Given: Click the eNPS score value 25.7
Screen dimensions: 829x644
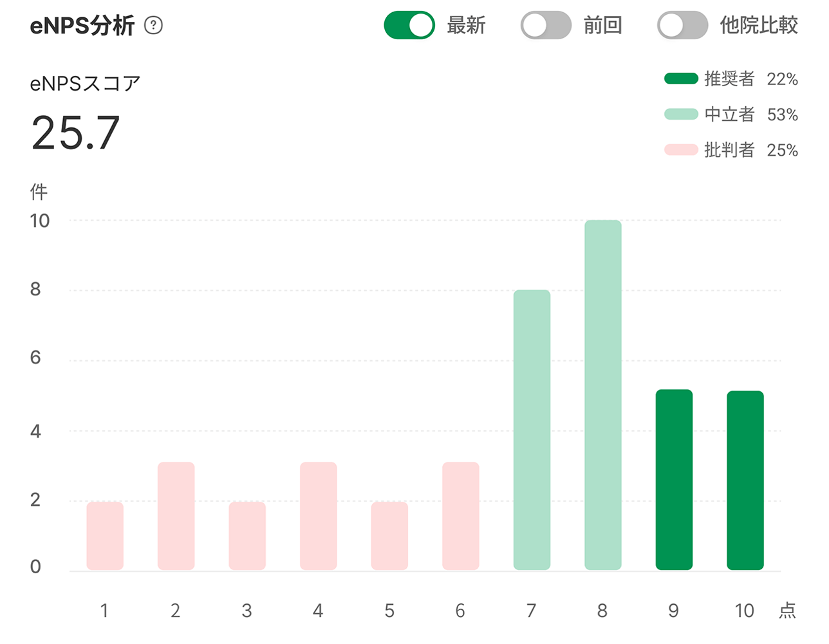Looking at the screenshot, I should 75,133.
